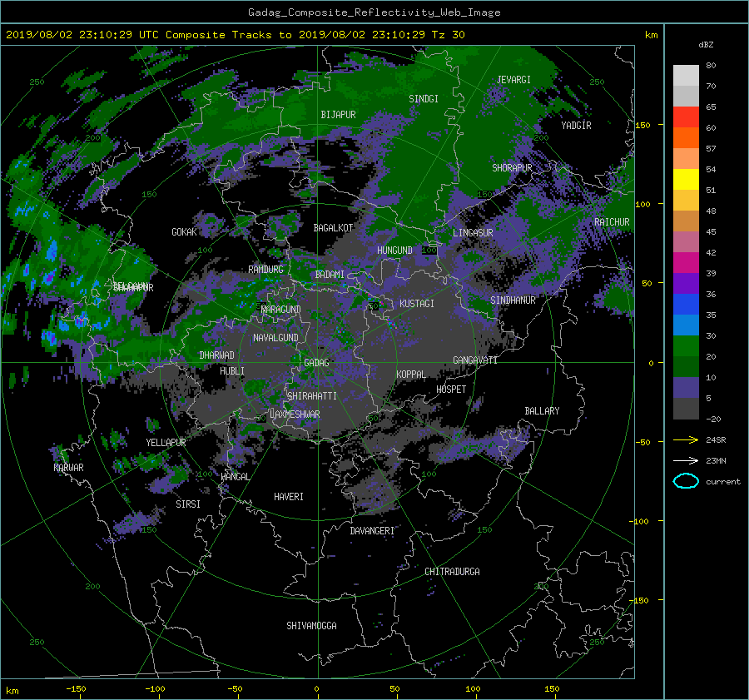Select the light blue swatch in the dBZ scale

click(x=686, y=325)
